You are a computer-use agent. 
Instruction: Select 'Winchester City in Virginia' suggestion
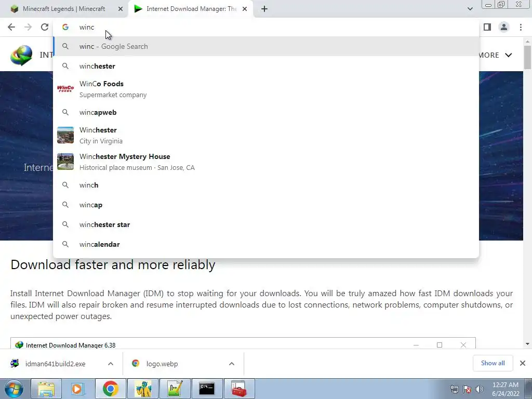266,136
